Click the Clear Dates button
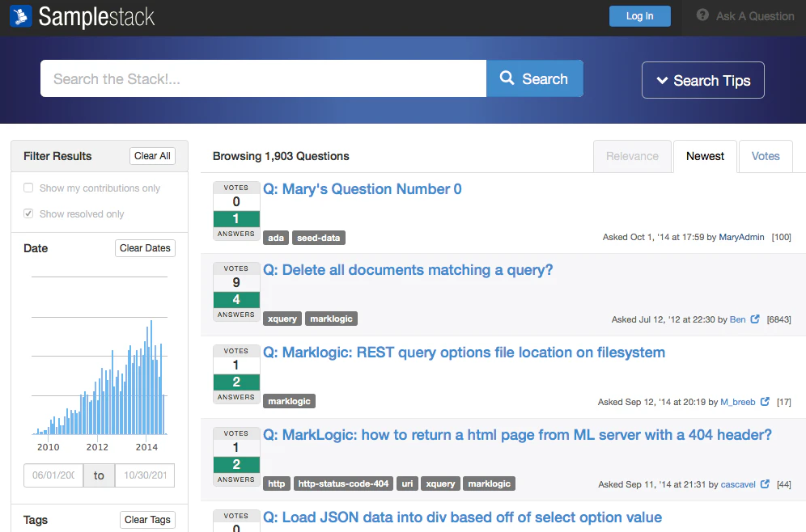 coord(145,248)
